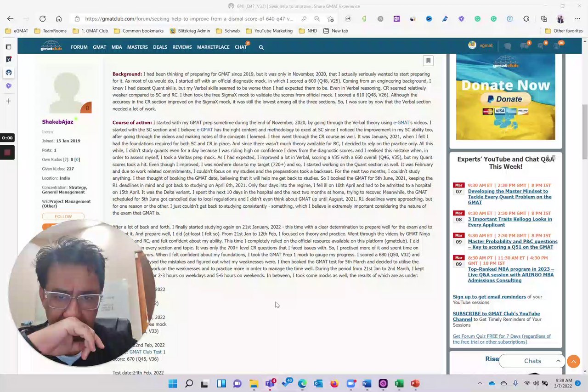Open 'Top-Ranked MBA program in 2023' link
The height and width of the screenshot is (392, 588).
pyautogui.click(x=511, y=275)
